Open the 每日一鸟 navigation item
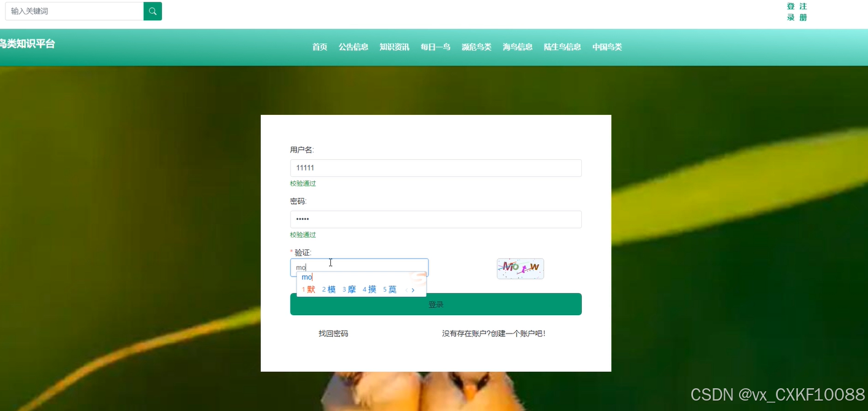868x411 pixels. pos(435,47)
